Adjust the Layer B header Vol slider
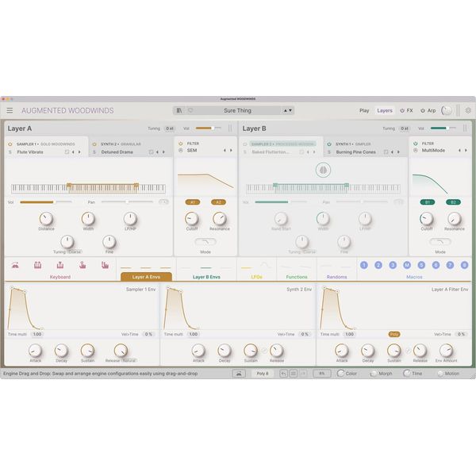Screen dimensions: 476x476 443,128
